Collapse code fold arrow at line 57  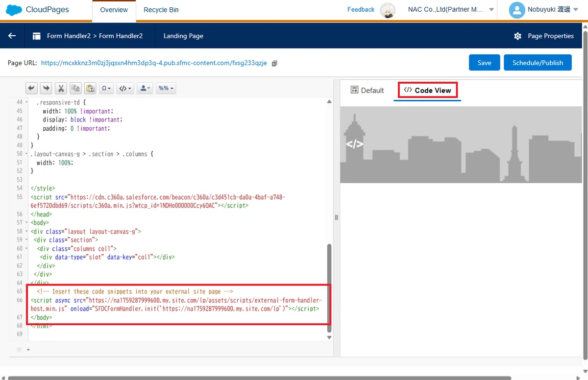point(26,222)
